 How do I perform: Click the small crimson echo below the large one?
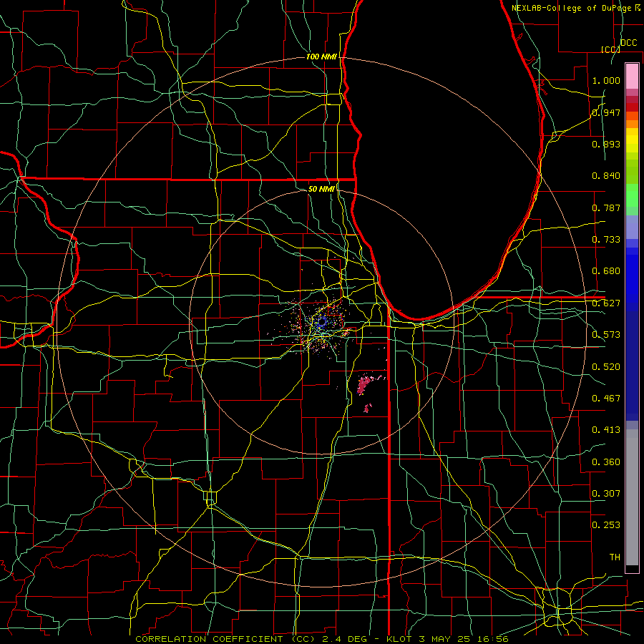tap(367, 408)
